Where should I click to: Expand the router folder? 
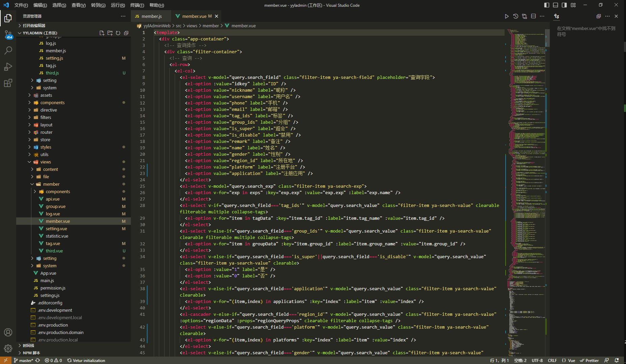pos(46,132)
